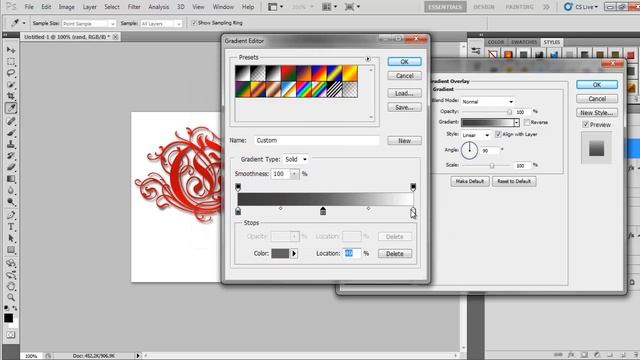This screenshot has height=360, width=640.
Task: Select the middle color stop on gradient bar
Action: (x=323, y=211)
